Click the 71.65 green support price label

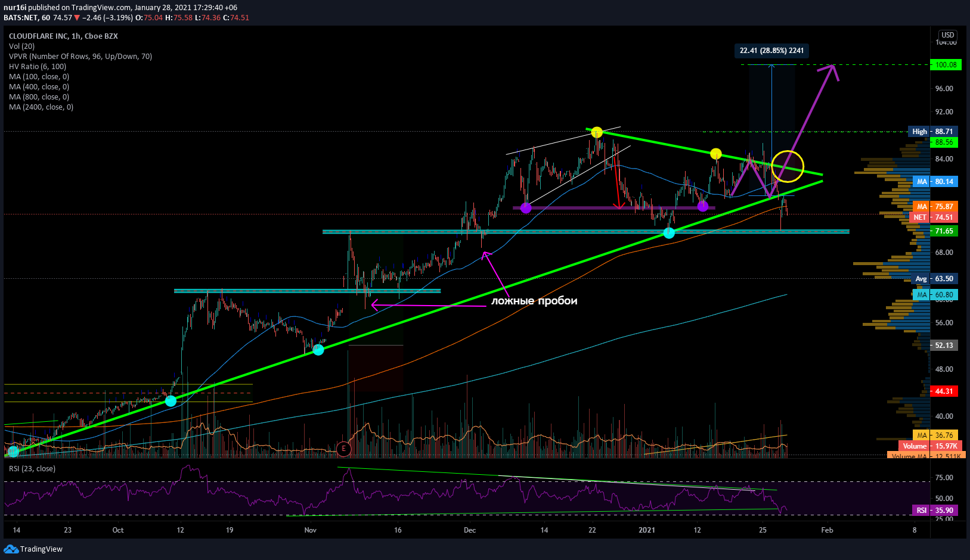pos(944,231)
